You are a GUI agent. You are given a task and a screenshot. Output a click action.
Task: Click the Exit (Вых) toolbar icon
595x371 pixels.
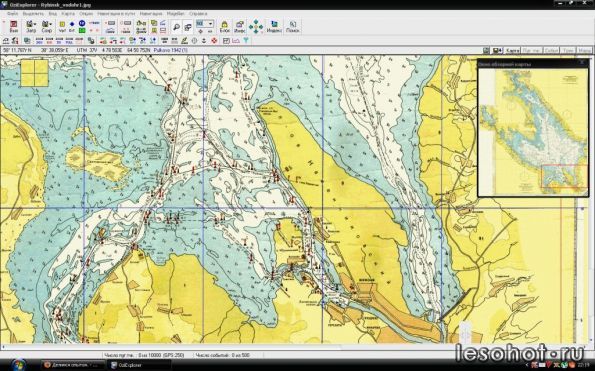14,27
